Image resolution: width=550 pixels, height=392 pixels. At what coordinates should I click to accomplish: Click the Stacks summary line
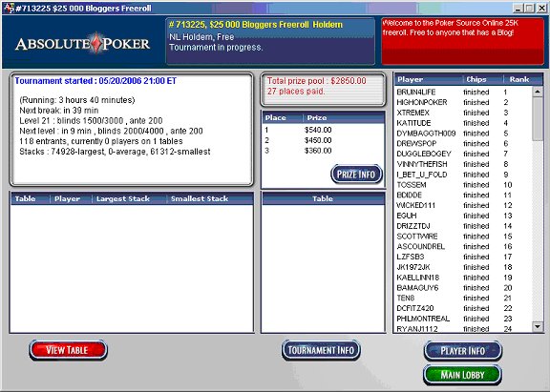[115, 152]
